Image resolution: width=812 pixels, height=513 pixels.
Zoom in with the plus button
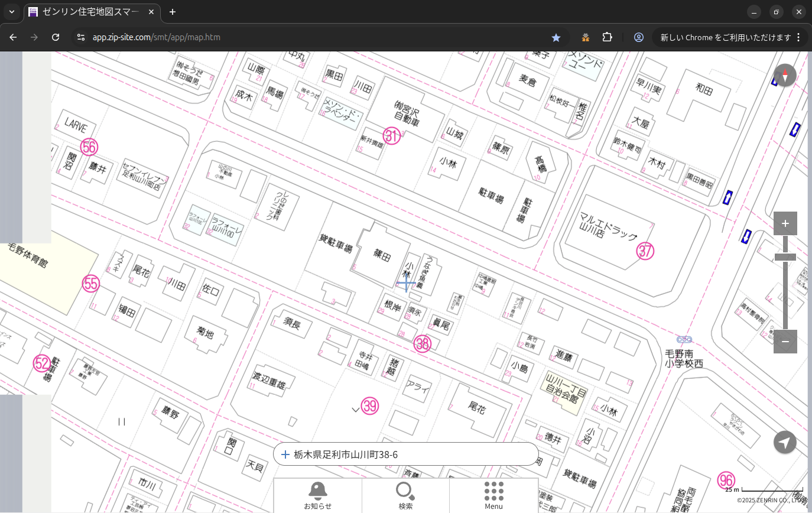coord(785,223)
